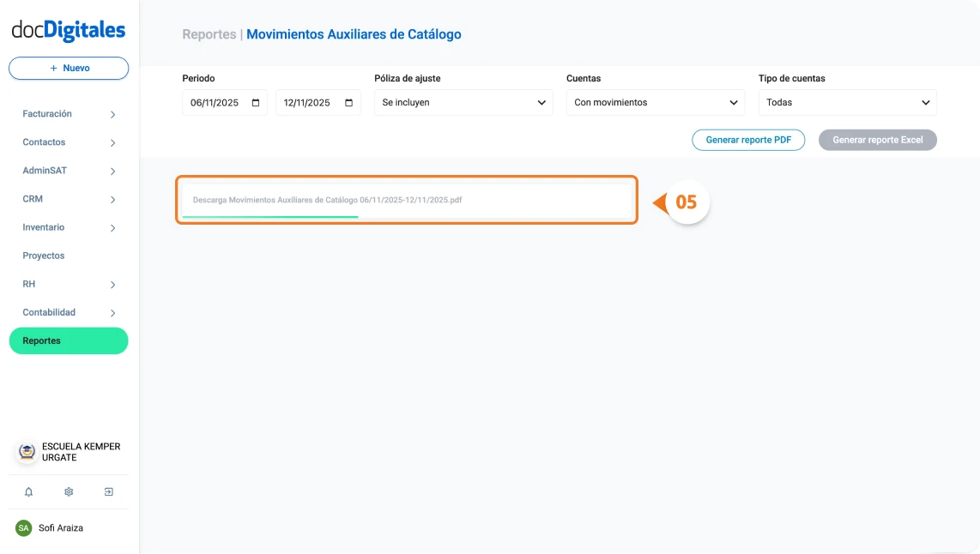Screen dimensions: 980x554
Task: Select Reportes in the sidebar
Action: coord(69,340)
